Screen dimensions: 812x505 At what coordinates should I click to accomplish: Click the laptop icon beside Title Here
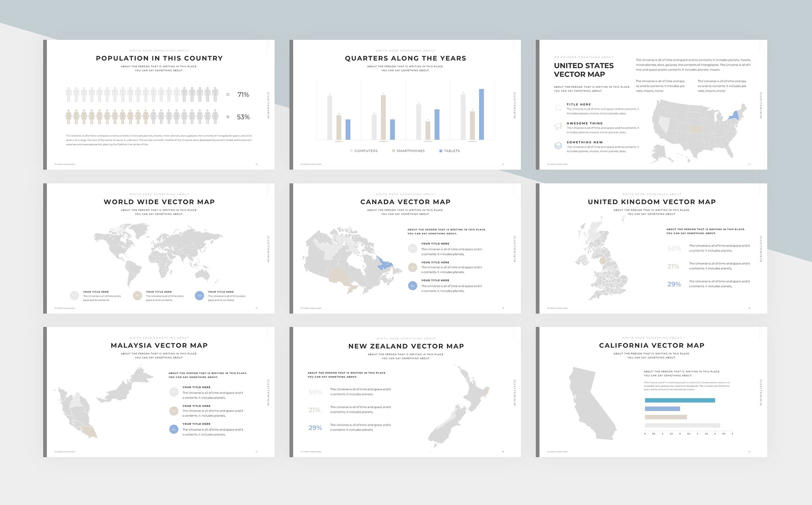click(558, 108)
